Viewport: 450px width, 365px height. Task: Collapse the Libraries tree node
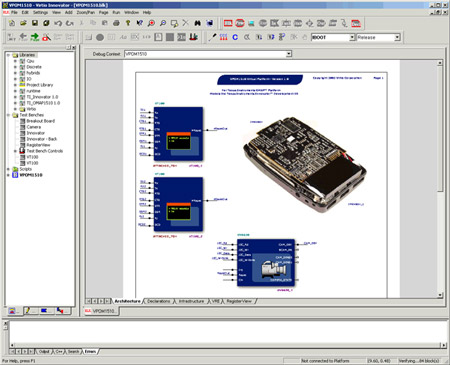click(8, 55)
